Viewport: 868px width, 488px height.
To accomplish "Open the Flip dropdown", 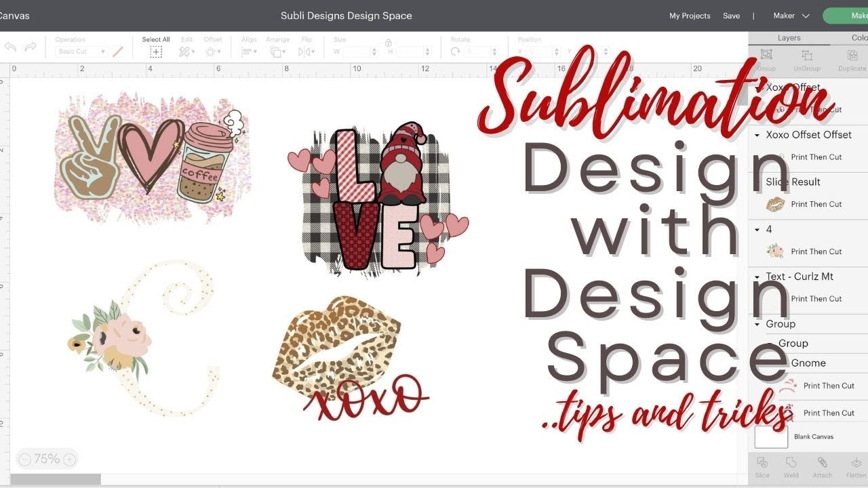I will [x=307, y=52].
